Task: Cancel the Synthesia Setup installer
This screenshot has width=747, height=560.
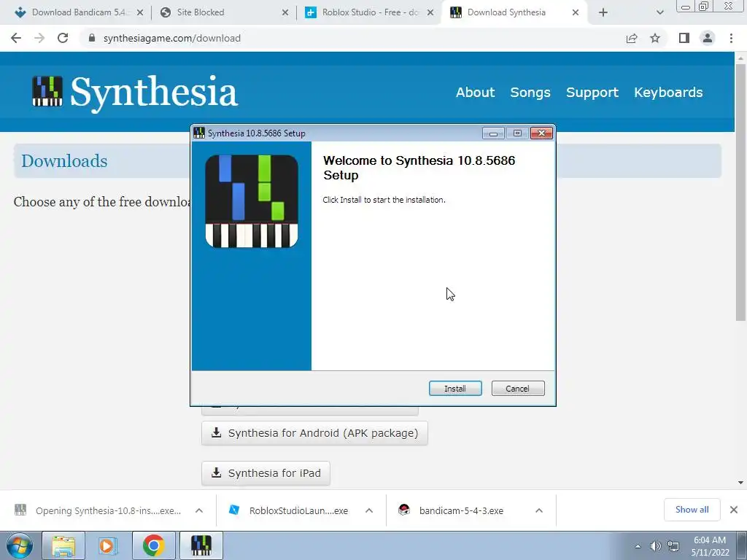Action: pyautogui.click(x=517, y=389)
